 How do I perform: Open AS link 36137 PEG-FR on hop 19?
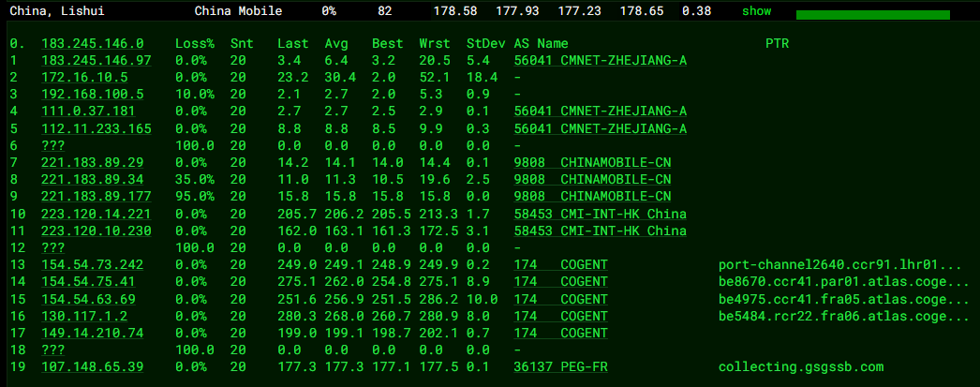[x=560, y=367]
